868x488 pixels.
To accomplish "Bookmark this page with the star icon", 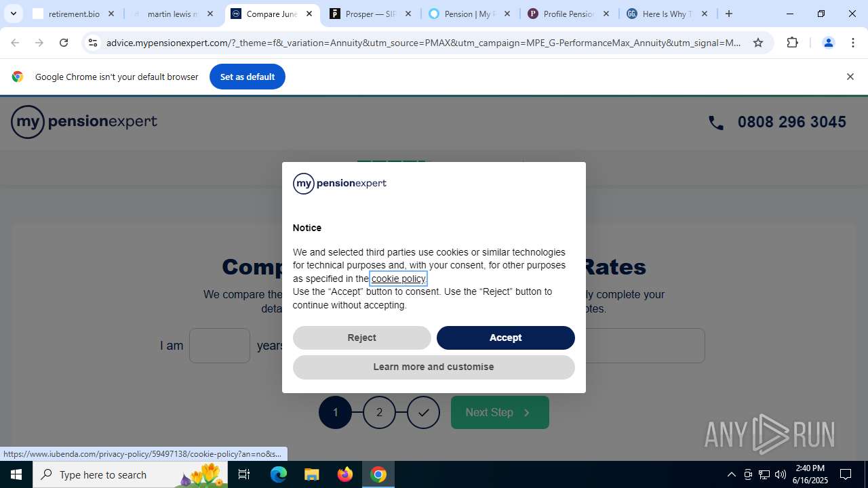I will click(x=758, y=43).
